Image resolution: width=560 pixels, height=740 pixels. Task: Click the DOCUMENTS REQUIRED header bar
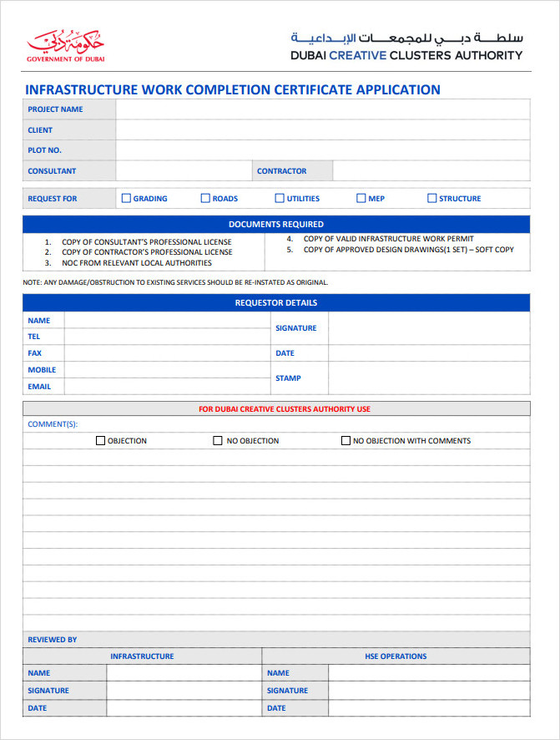click(276, 224)
